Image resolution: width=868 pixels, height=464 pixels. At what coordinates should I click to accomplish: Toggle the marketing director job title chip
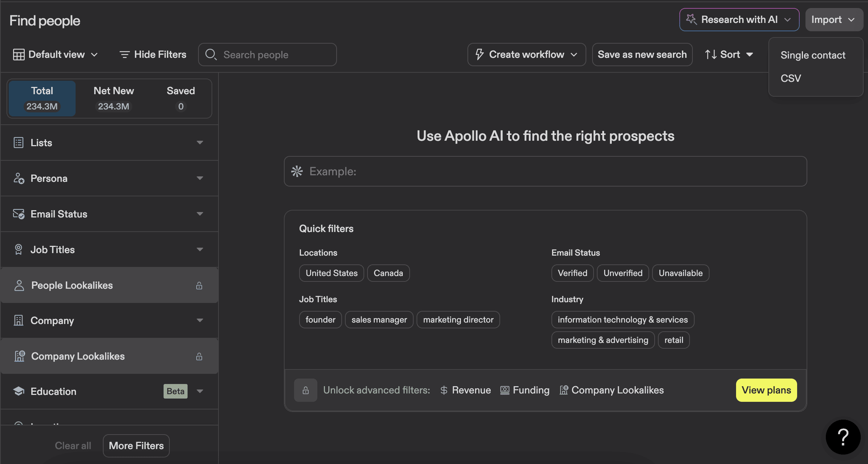458,319
